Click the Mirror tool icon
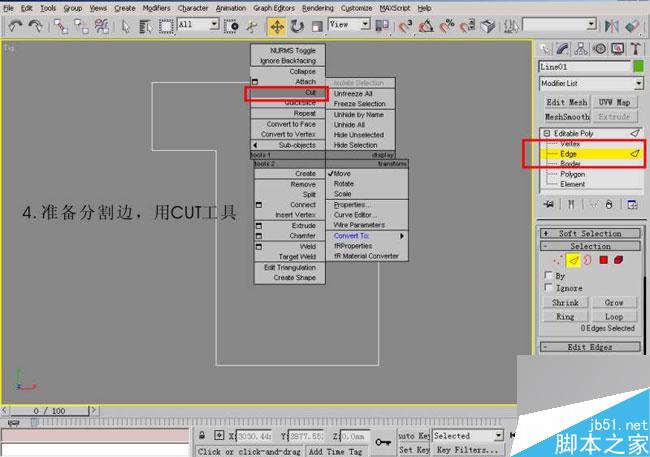 click(x=611, y=26)
